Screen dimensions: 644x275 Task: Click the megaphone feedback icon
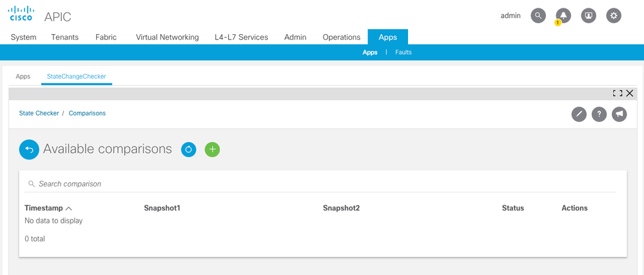620,114
